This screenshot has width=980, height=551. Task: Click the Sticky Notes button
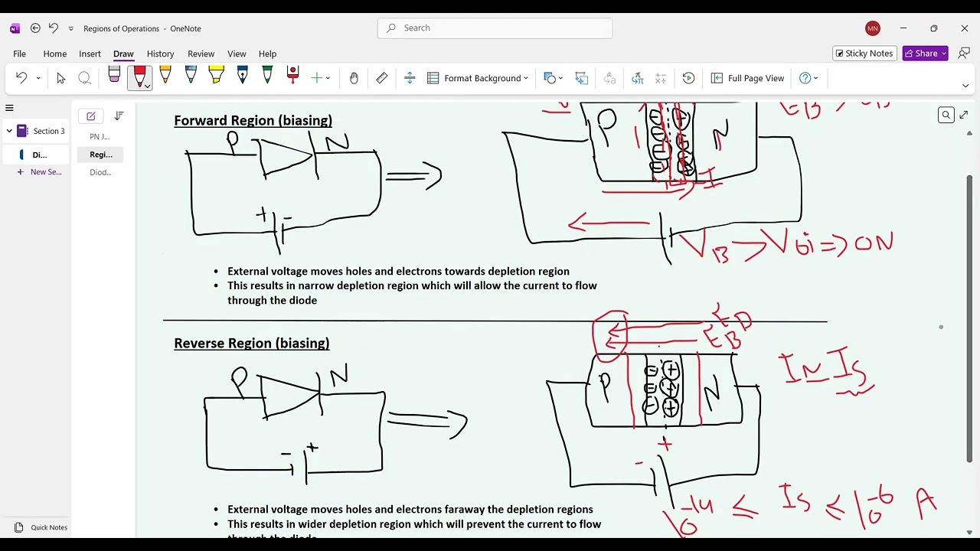tap(864, 53)
